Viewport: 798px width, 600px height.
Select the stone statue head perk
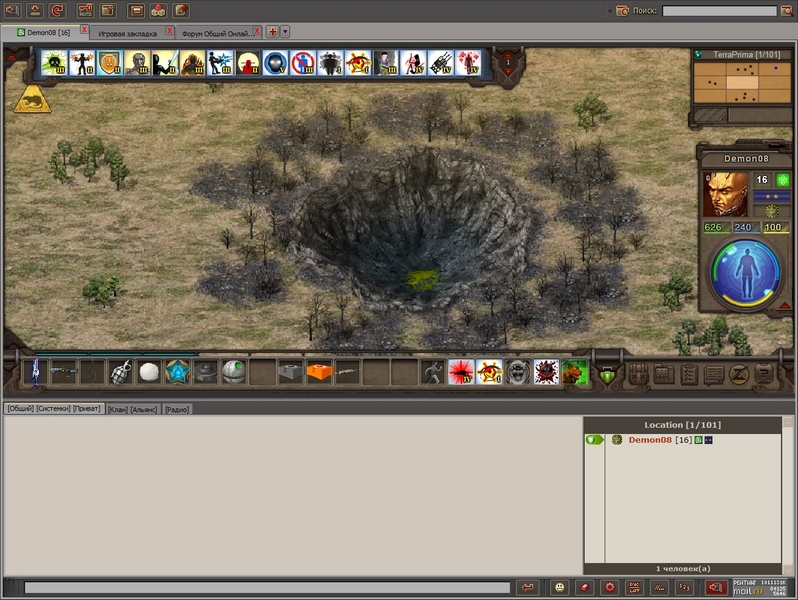click(x=137, y=63)
